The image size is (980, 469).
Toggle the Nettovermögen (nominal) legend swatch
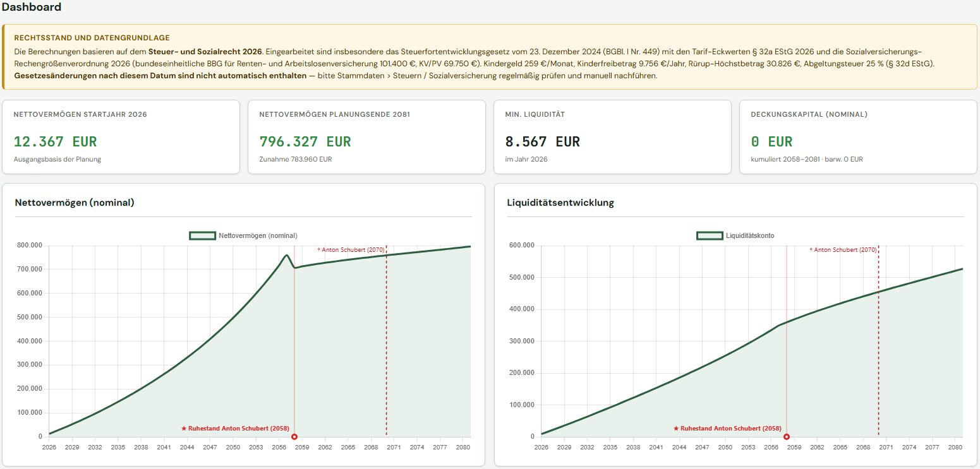tap(202, 235)
